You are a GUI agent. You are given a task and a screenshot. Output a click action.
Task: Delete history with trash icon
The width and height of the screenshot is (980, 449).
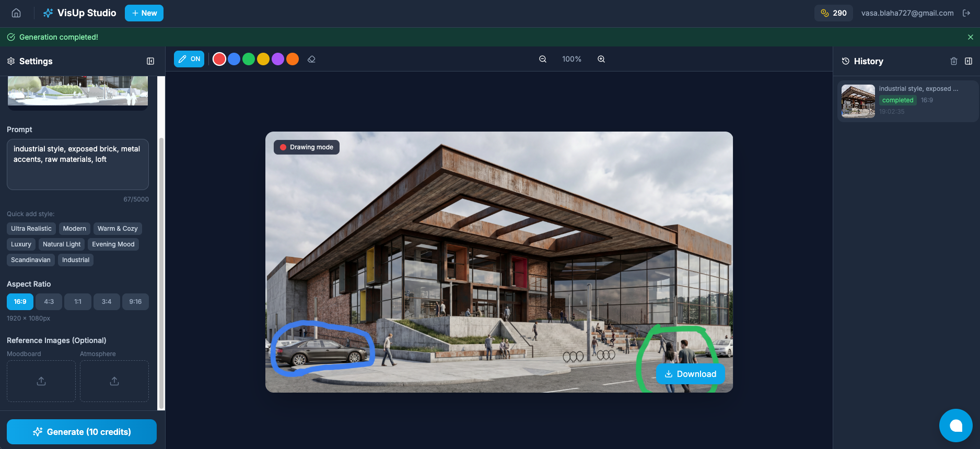(x=953, y=61)
